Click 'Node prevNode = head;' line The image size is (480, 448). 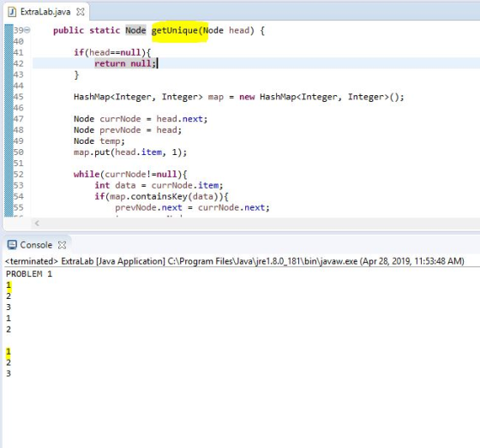coord(128,129)
